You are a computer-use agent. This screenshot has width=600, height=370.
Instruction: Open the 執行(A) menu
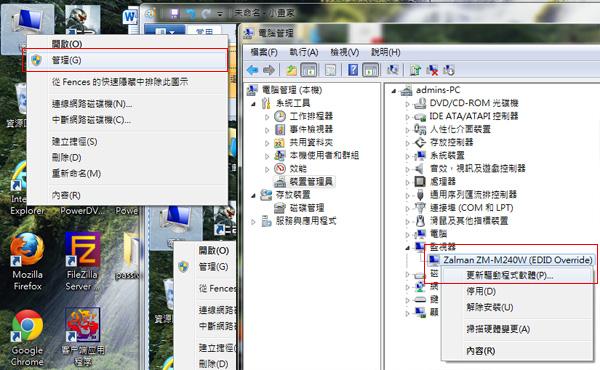point(304,52)
